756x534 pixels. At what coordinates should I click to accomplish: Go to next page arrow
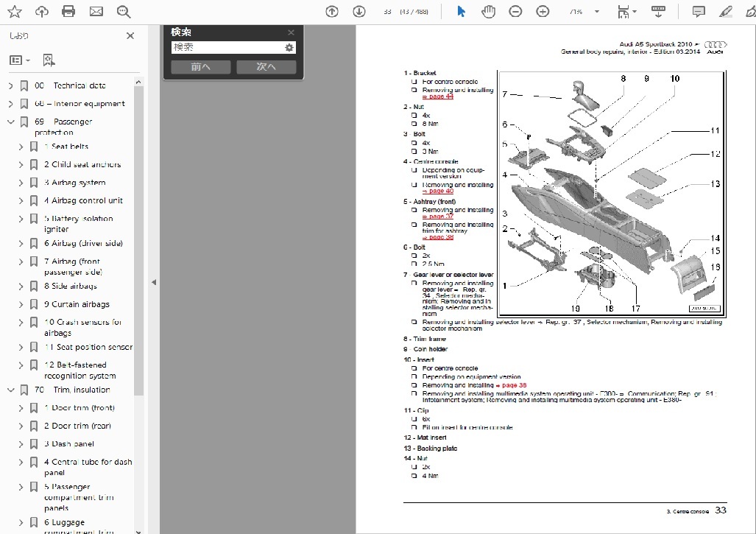point(358,12)
